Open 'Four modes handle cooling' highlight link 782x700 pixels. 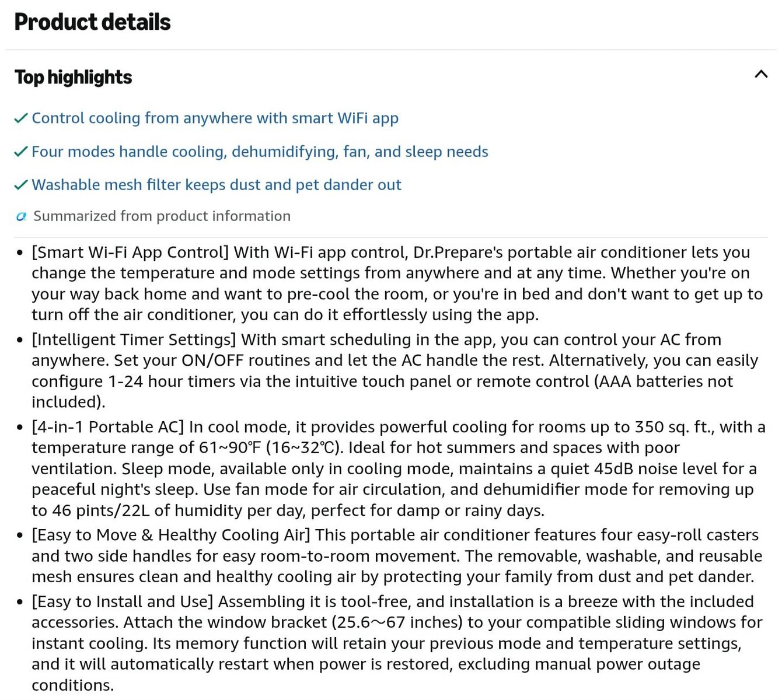click(260, 152)
